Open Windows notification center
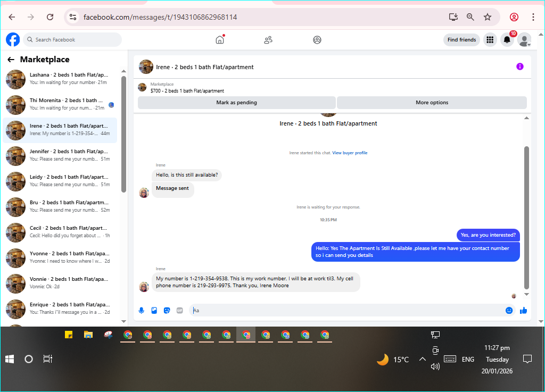Viewport: 545px width, 392px height. coord(527,359)
